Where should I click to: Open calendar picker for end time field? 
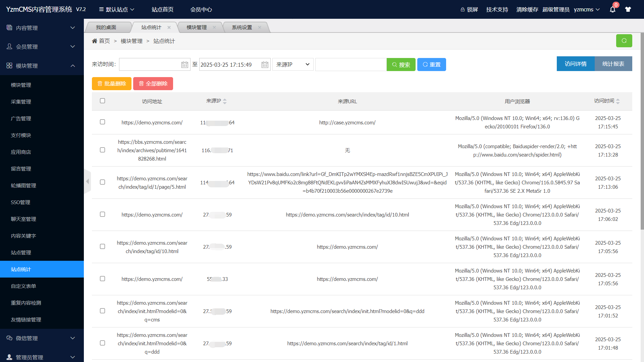[x=265, y=65]
